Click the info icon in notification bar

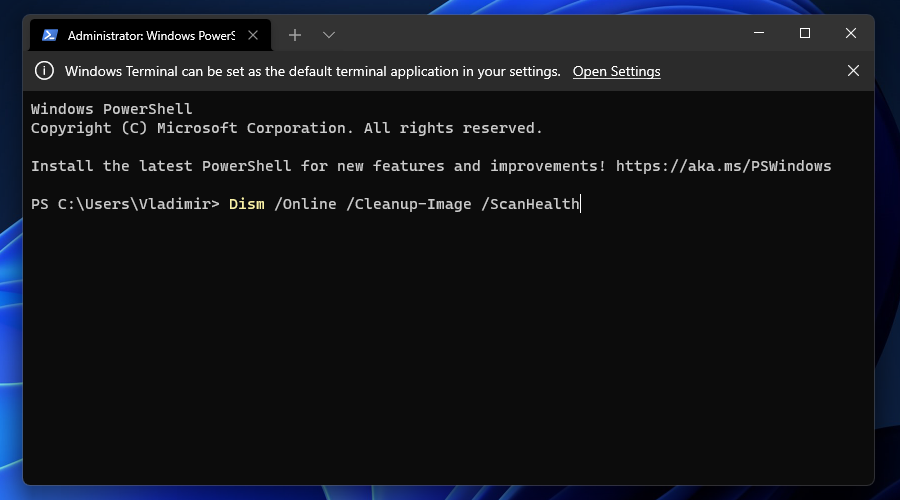(x=44, y=71)
